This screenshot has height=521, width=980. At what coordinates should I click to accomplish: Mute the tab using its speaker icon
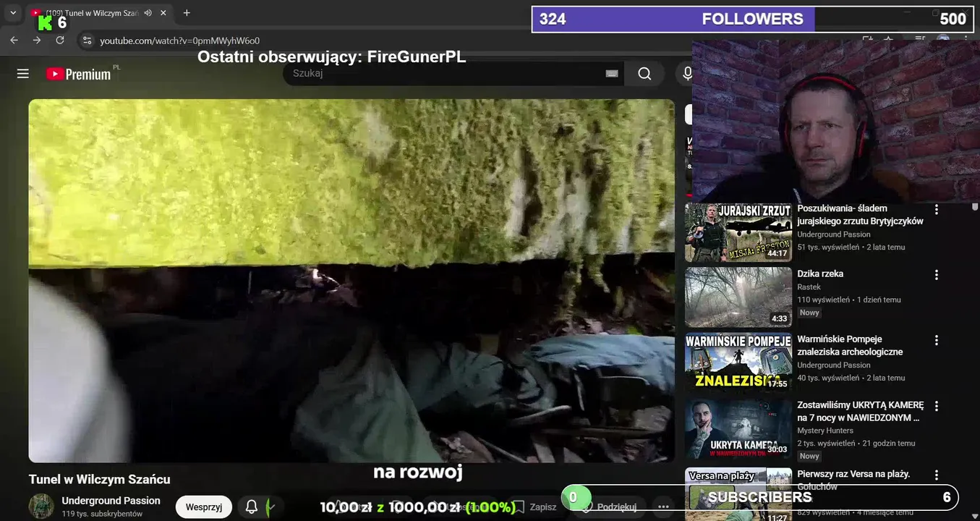pos(148,13)
